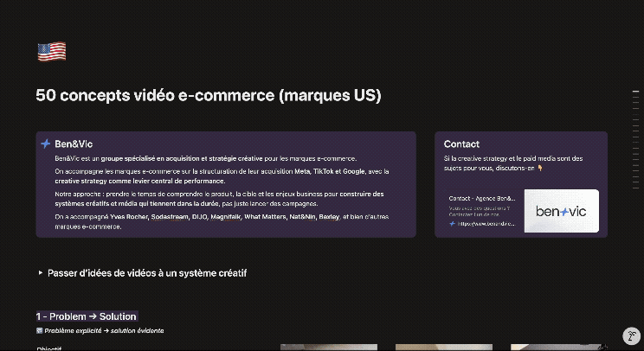Image resolution: width=644 pixels, height=351 pixels.
Task: Click the pointing-down hand emoji in Contact card
Action: tap(540, 168)
